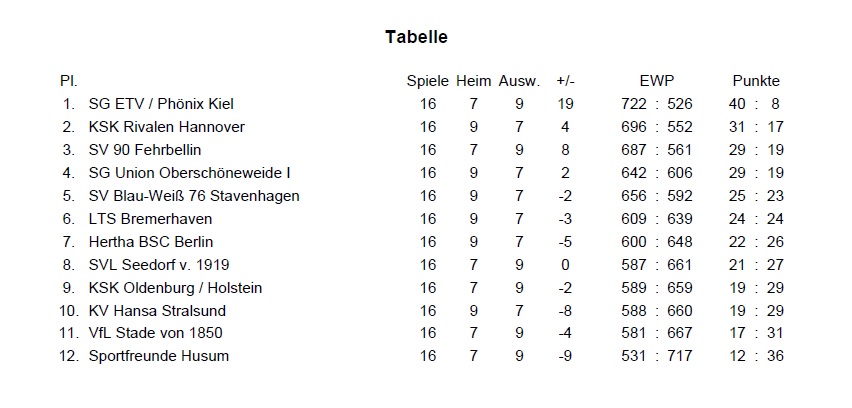Click on KSK Rivalen Hannover

[x=166, y=127]
